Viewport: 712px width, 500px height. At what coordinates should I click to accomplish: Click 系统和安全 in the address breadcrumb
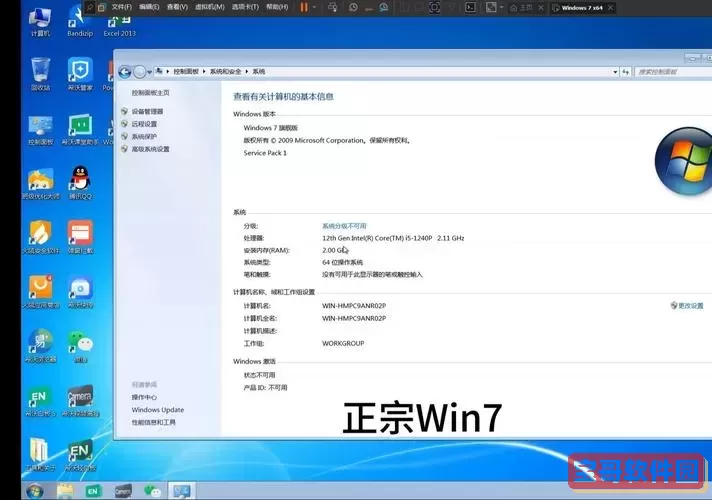(x=225, y=71)
